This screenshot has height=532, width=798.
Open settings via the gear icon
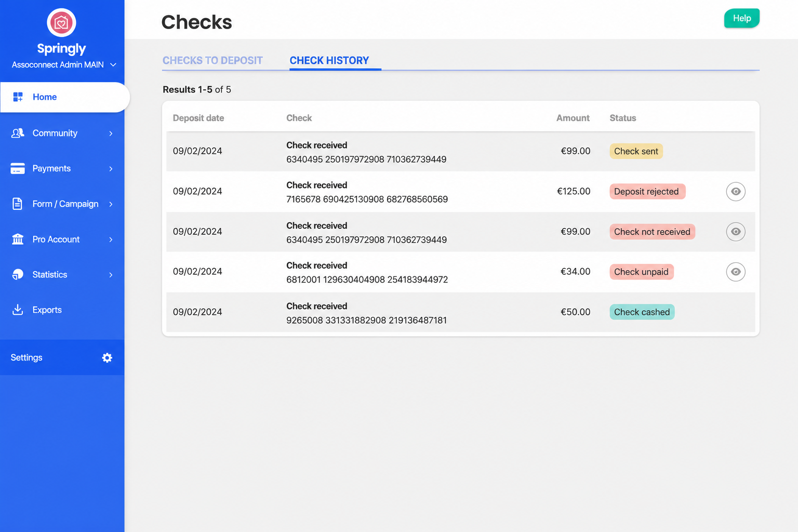(107, 357)
